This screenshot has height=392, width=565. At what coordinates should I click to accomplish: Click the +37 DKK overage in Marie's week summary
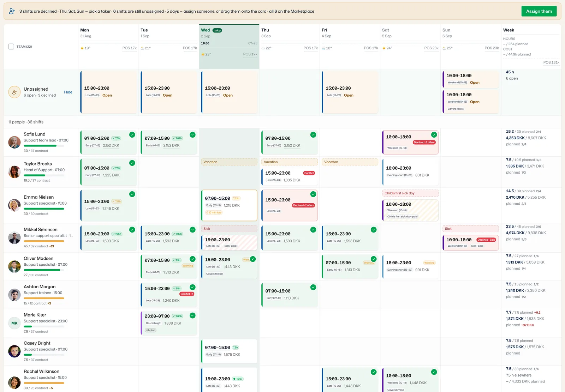(528, 325)
